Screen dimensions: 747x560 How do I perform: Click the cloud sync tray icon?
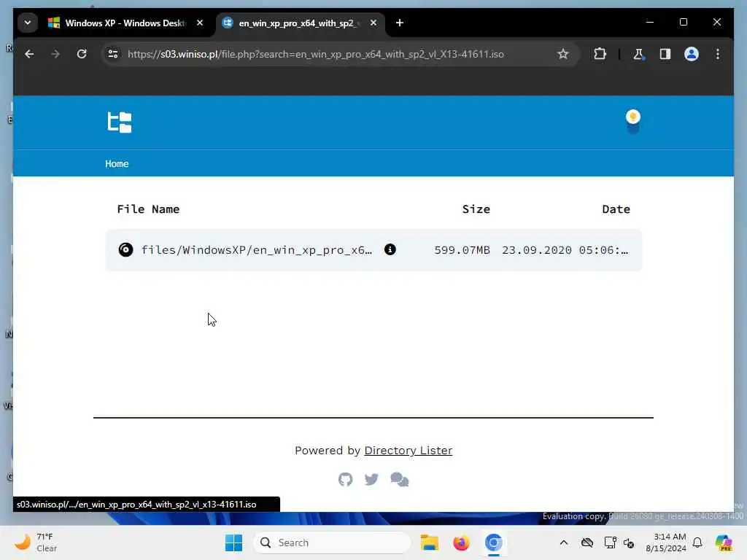point(587,542)
